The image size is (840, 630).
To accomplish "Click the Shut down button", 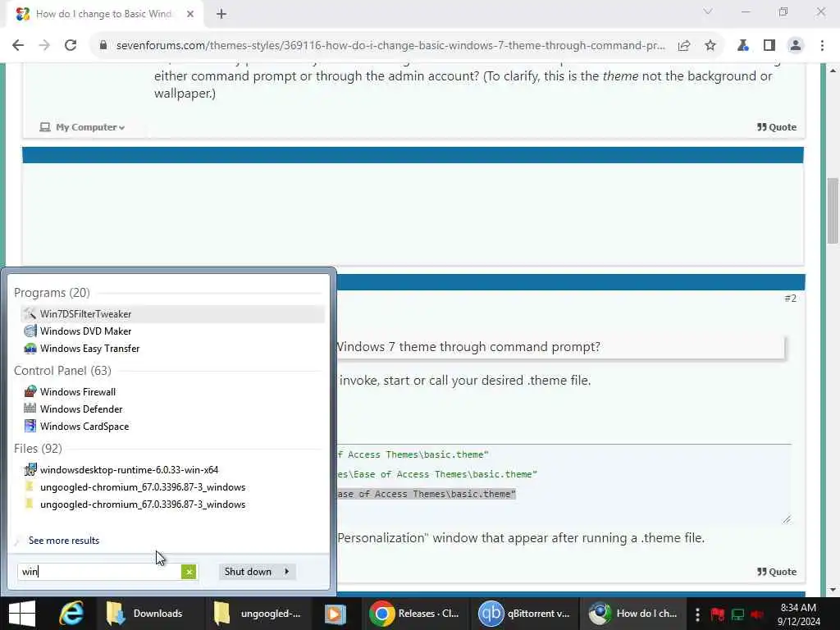I will 248,572.
